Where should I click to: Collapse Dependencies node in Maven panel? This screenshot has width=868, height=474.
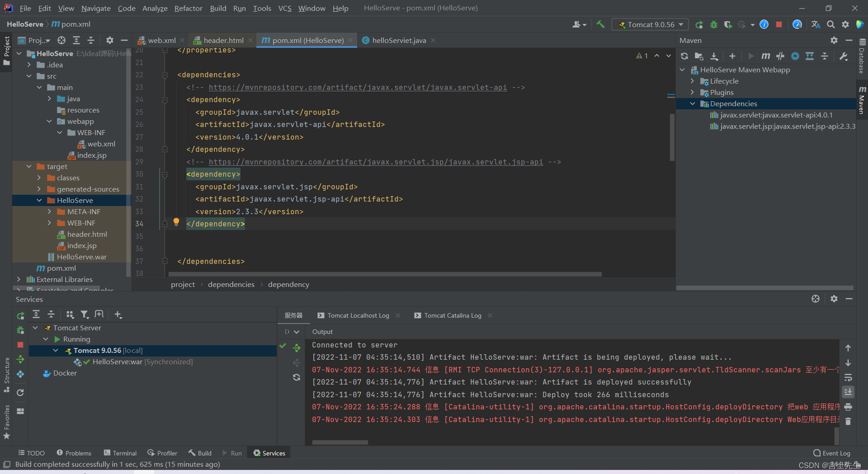[692, 103]
